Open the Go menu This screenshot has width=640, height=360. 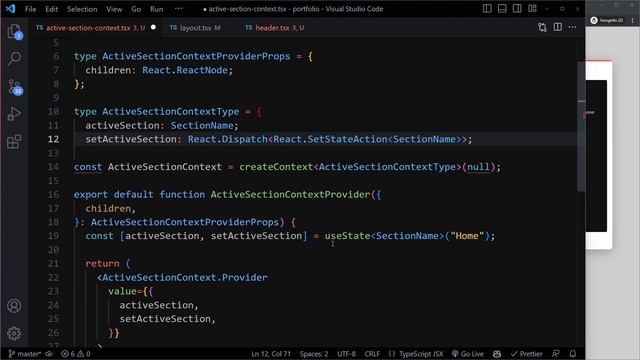136,9
